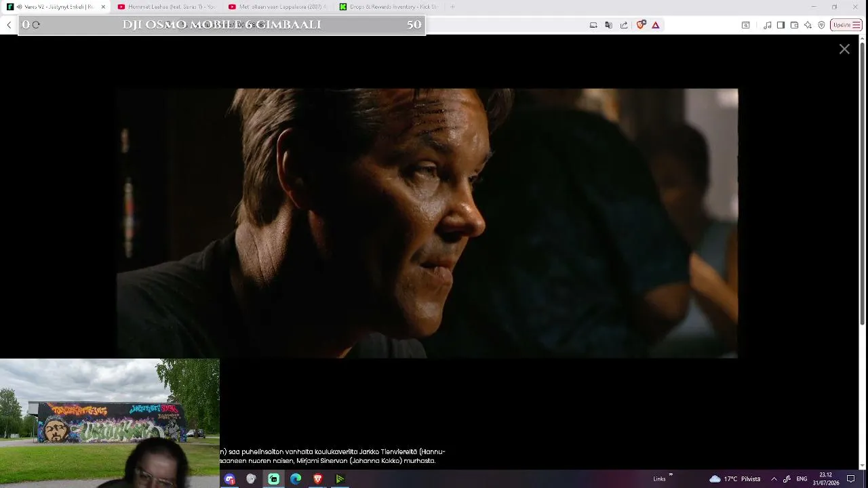Open the purple chat app with notification badge
This screenshot has width=868, height=488.
point(230,479)
